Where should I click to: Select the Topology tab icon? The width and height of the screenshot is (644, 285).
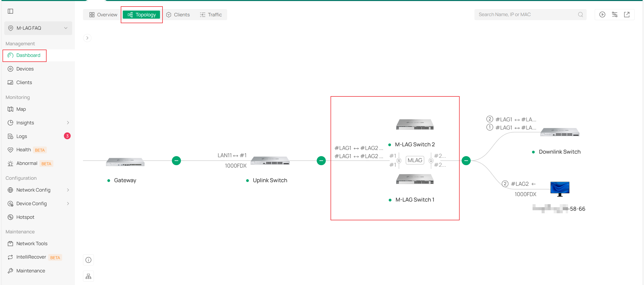point(130,15)
